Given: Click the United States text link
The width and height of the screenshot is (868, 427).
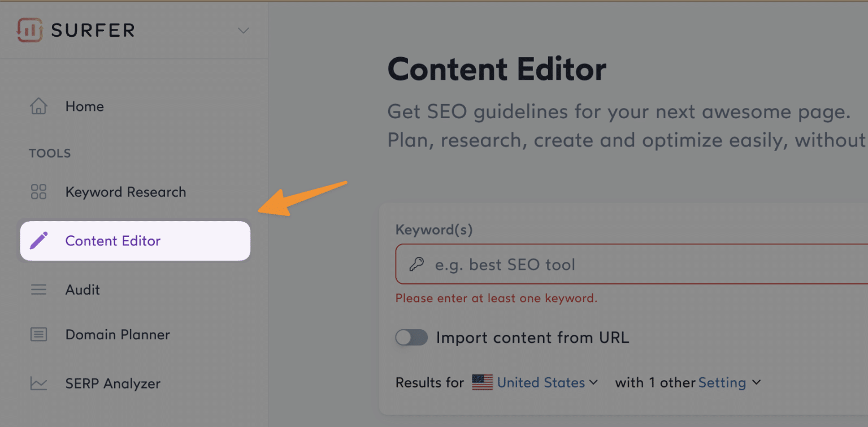Looking at the screenshot, I should [x=541, y=382].
